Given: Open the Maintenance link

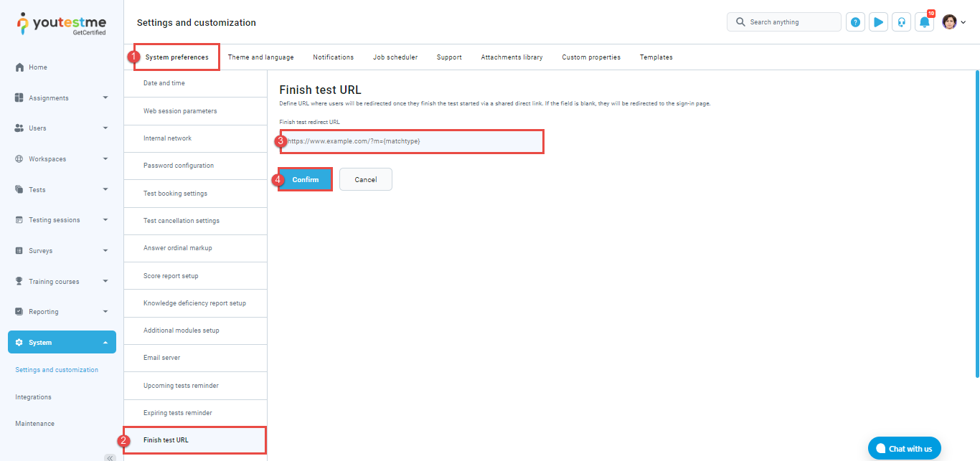Looking at the screenshot, I should click(x=35, y=424).
